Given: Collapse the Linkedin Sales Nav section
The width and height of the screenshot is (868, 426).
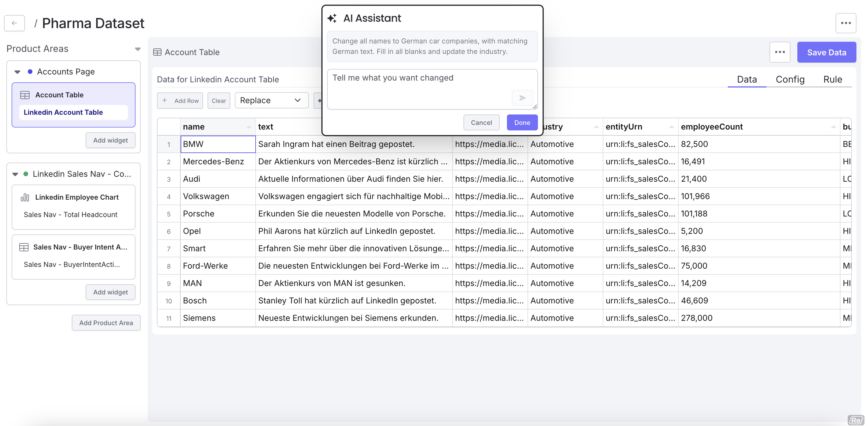Looking at the screenshot, I should point(15,174).
